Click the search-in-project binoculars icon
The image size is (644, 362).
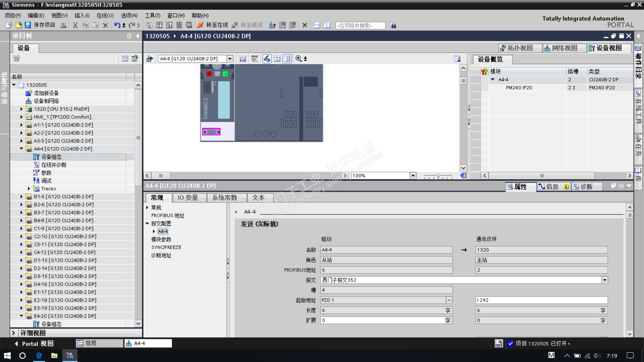pyautogui.click(x=393, y=25)
